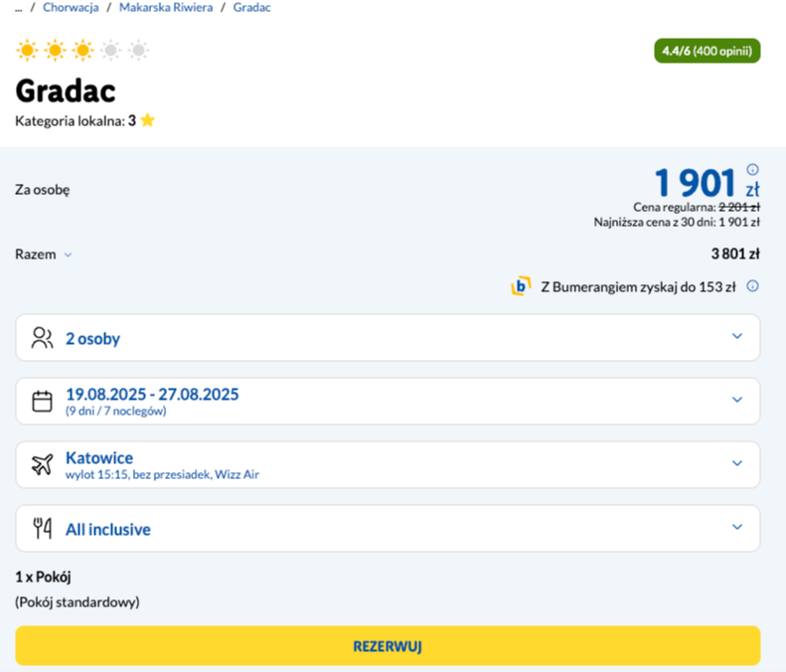
Task: Open the Chorwacja breadcrumb link
Action: (71, 8)
